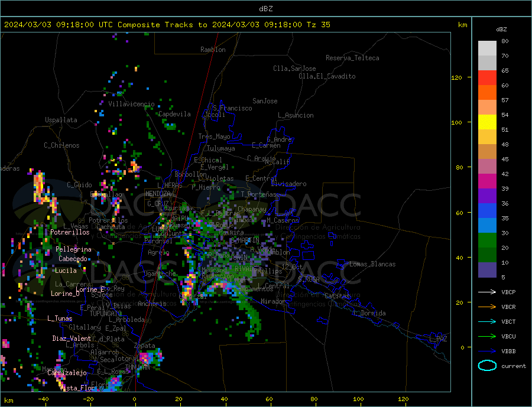Click the blue VBBB arrow in legend
Screen dimensions: 532x407
[487, 351]
